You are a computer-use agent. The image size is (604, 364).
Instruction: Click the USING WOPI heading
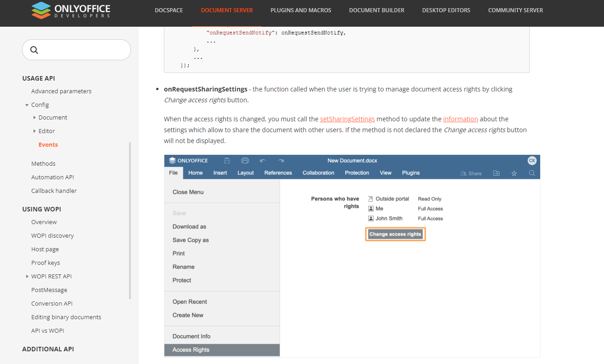[x=42, y=209]
